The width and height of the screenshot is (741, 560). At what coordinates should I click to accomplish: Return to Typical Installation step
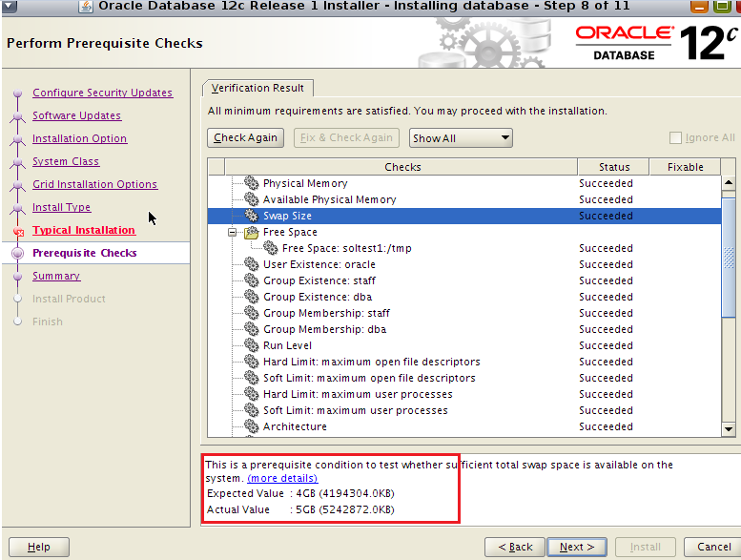tap(84, 230)
